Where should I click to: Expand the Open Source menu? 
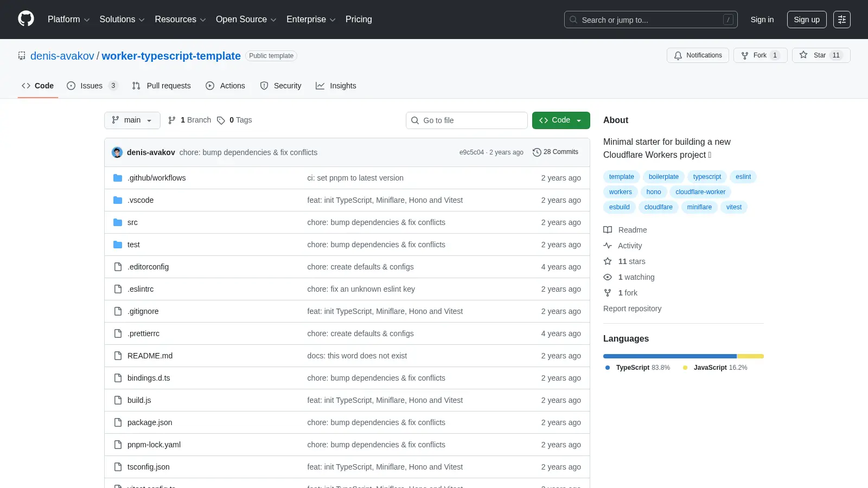pyautogui.click(x=246, y=20)
